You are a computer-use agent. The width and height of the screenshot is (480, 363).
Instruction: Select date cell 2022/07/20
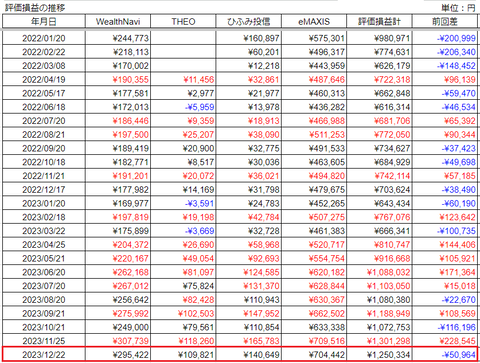pos(44,121)
